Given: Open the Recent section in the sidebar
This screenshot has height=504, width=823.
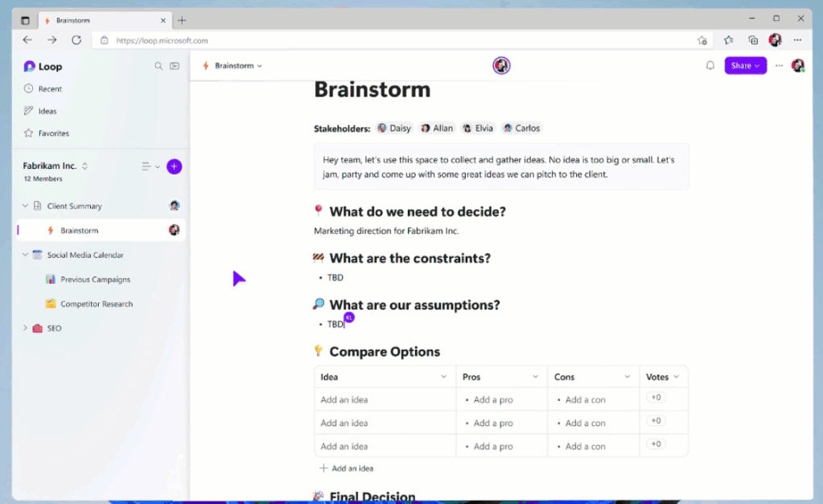Looking at the screenshot, I should (50, 89).
